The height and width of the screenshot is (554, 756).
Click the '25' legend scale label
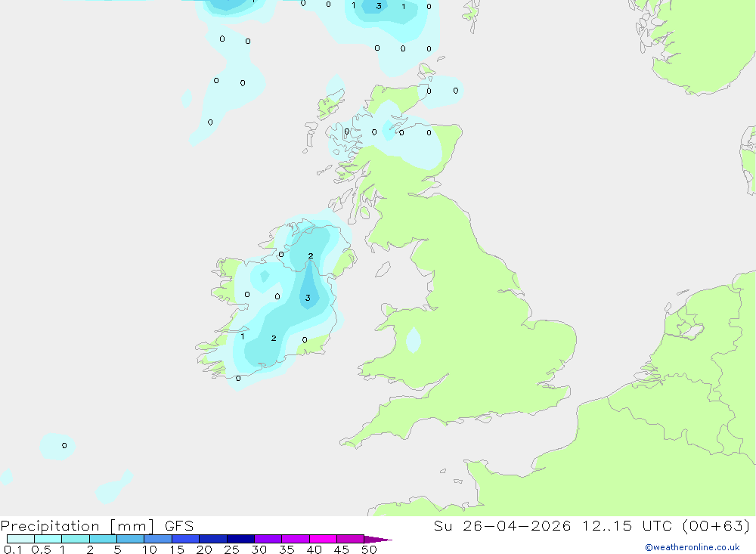[x=231, y=549]
